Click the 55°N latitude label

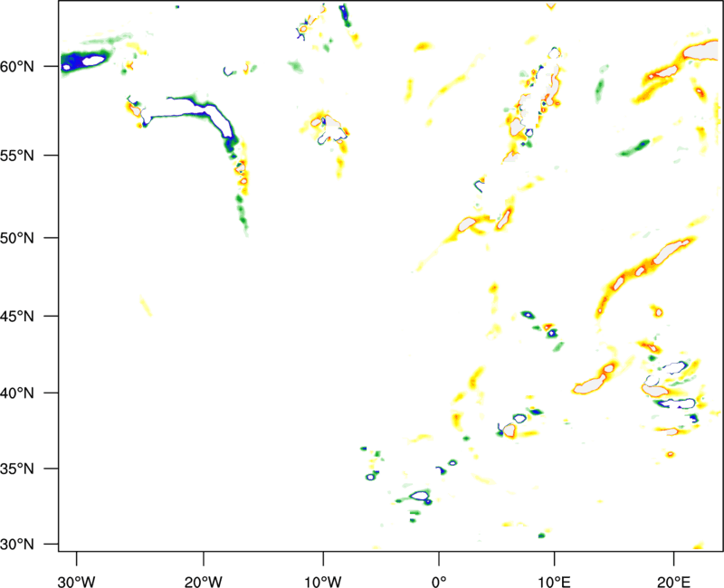(x=17, y=155)
